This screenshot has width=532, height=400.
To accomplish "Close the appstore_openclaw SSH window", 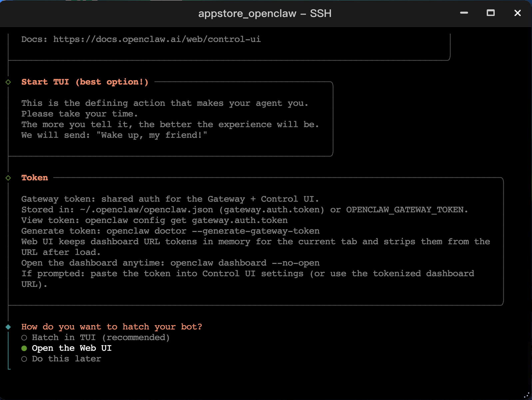I will click(x=517, y=13).
